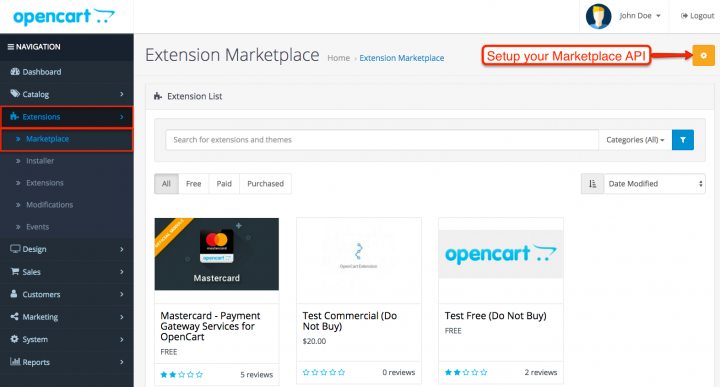Select the Free filter tab
Viewport: 720px width, 387px height.
(193, 184)
